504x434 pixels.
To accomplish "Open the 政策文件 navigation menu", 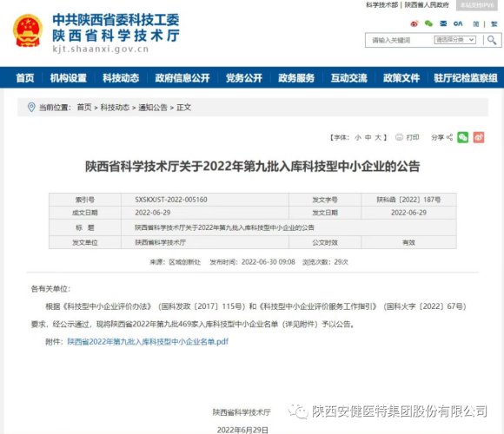I will pyautogui.click(x=401, y=78).
